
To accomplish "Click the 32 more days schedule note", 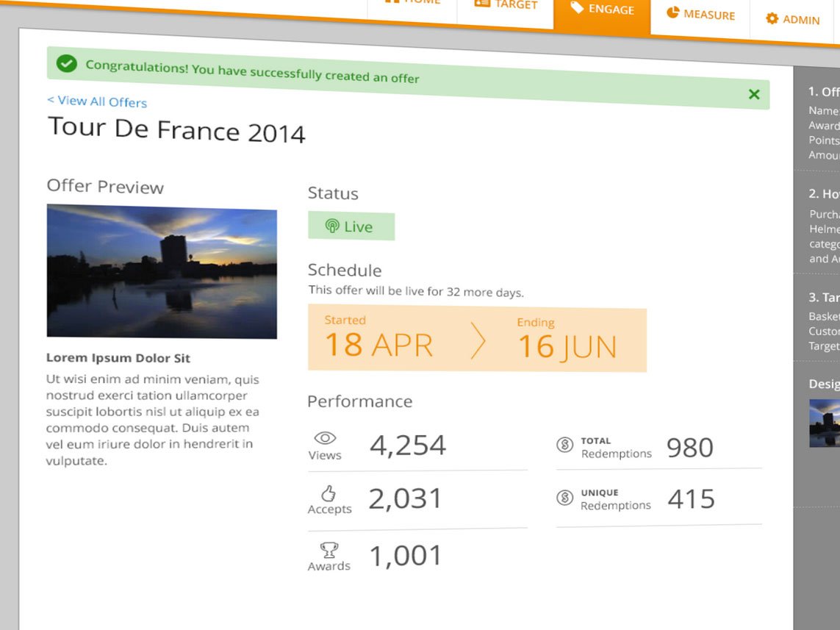I will coord(416,291).
